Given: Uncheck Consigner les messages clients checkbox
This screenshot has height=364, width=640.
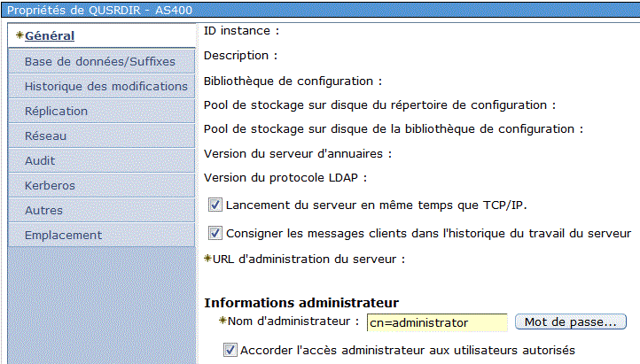Looking at the screenshot, I should (215, 233).
